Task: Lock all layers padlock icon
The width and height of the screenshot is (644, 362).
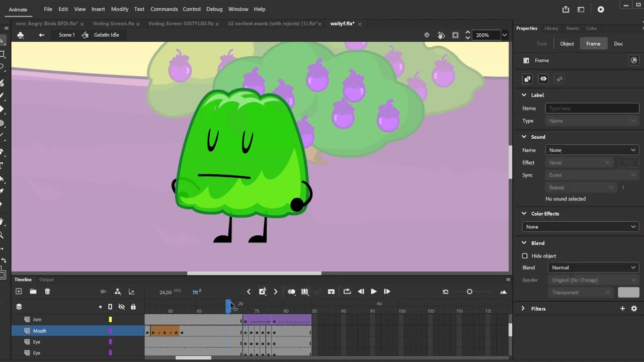Action: [133, 307]
